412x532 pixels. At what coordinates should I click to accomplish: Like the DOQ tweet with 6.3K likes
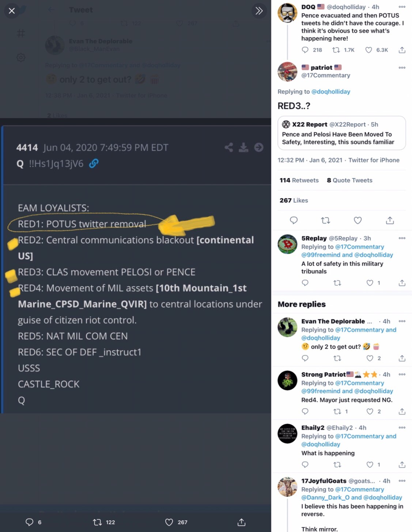click(369, 50)
